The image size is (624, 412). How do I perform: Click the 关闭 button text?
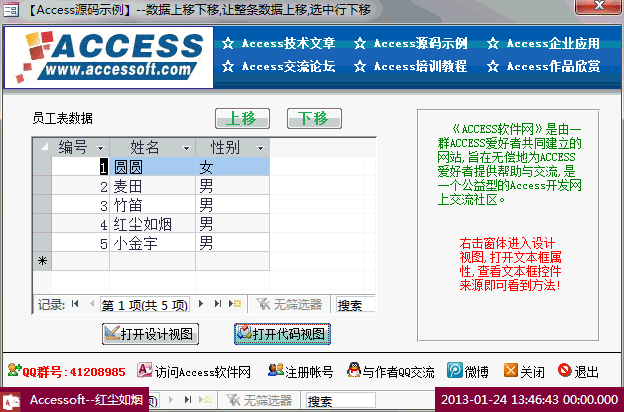pyautogui.click(x=532, y=372)
